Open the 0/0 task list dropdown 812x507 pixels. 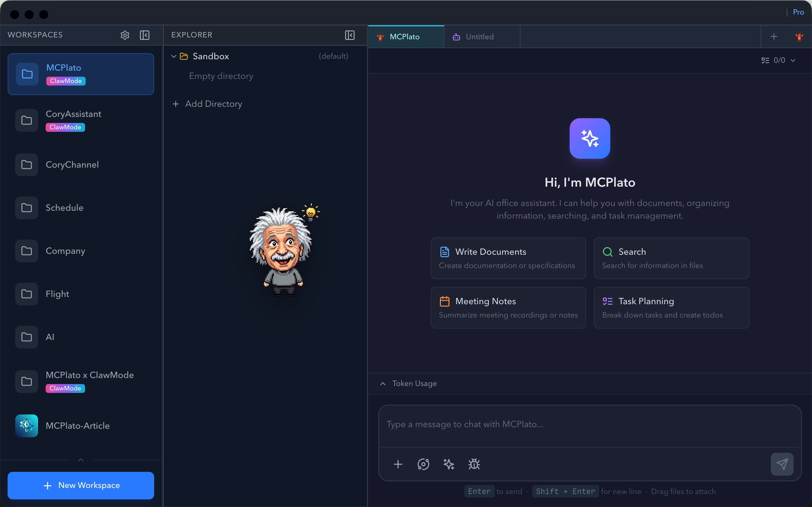pos(778,60)
